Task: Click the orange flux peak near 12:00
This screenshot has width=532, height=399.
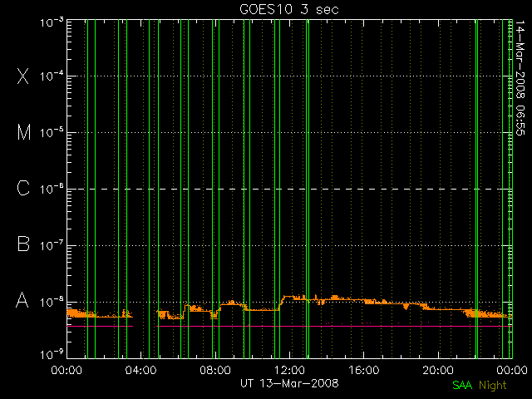Action: [x=289, y=297]
